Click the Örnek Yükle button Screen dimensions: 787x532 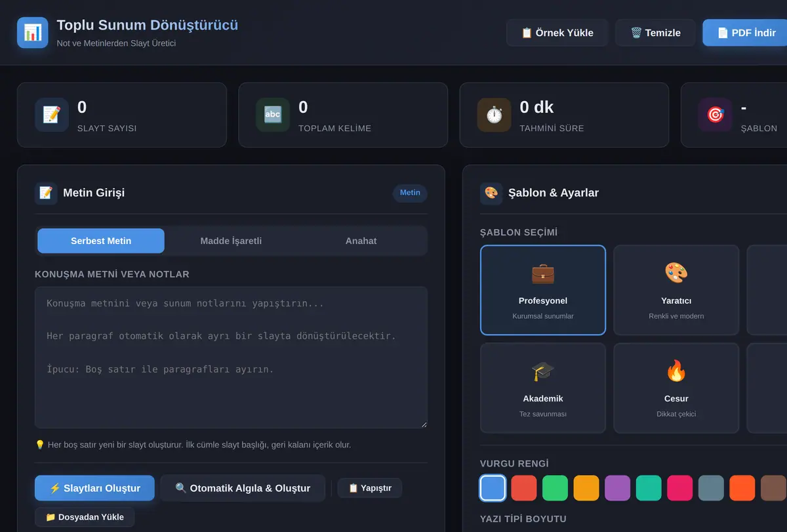click(x=557, y=33)
